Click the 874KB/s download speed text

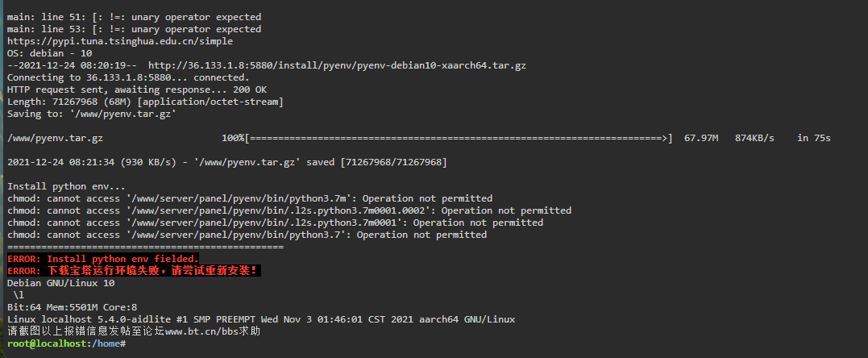pyautogui.click(x=754, y=138)
